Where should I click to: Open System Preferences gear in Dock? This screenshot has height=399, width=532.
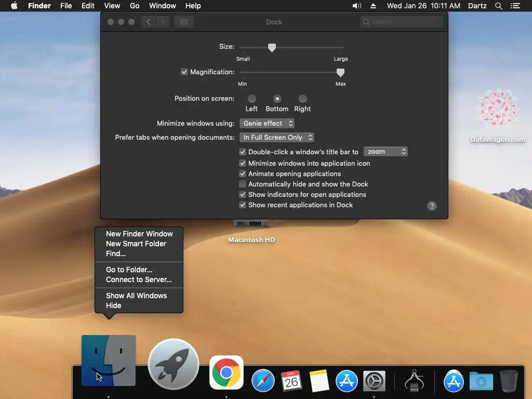(x=374, y=381)
